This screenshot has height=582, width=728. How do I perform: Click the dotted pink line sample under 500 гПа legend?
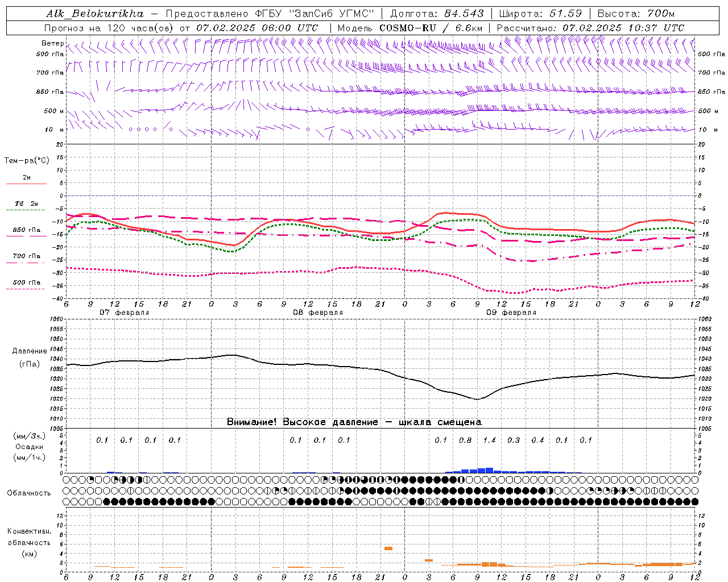[x=26, y=289]
